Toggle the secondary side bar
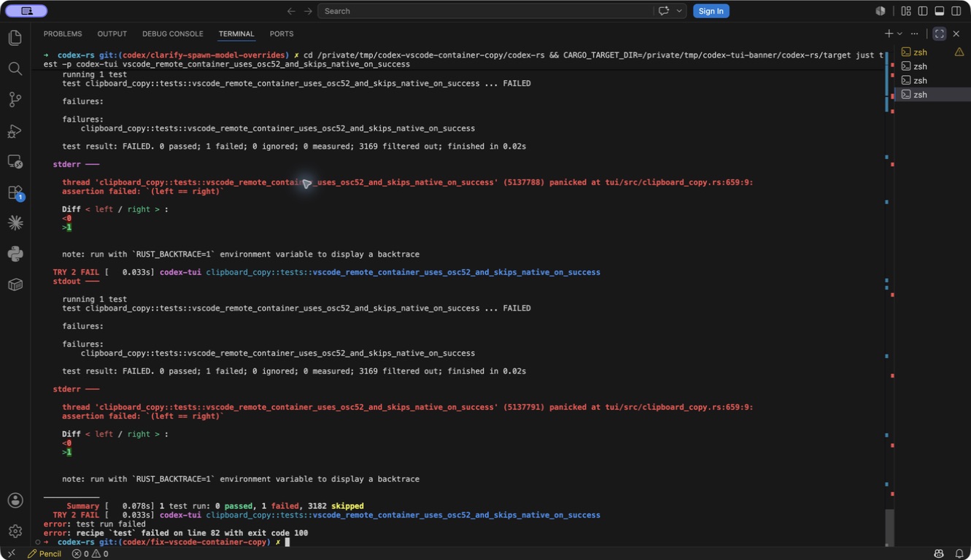 (956, 11)
